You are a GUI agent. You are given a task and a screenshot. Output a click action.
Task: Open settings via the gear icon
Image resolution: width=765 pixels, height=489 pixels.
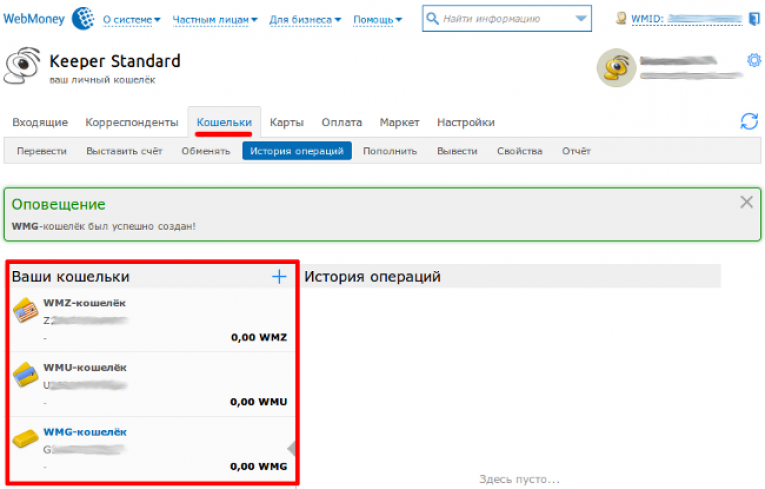click(754, 60)
